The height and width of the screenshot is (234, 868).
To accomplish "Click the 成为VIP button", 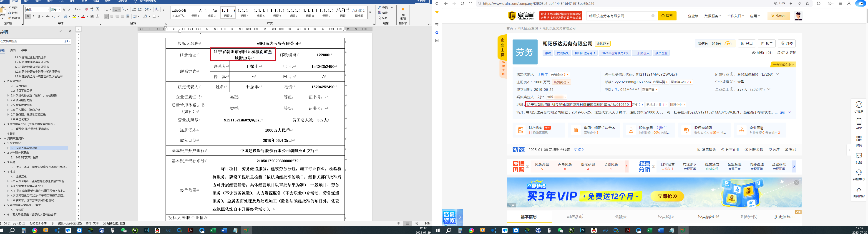I will [x=779, y=16].
